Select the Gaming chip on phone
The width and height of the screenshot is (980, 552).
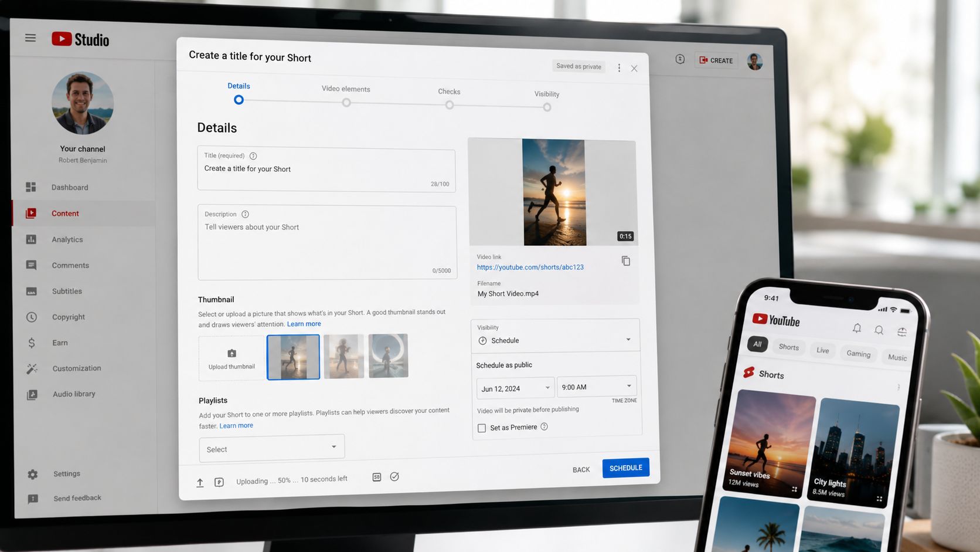click(x=858, y=354)
